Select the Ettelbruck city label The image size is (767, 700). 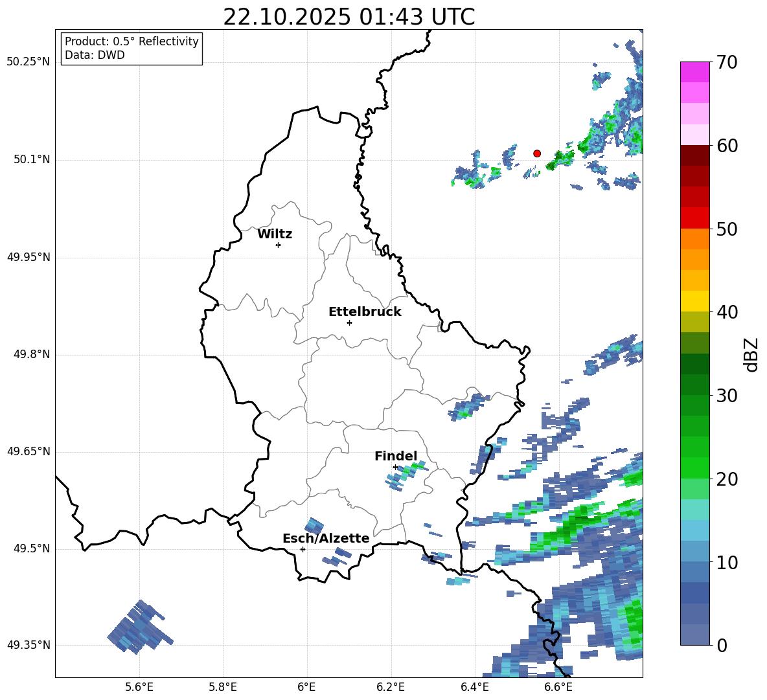[x=365, y=312]
